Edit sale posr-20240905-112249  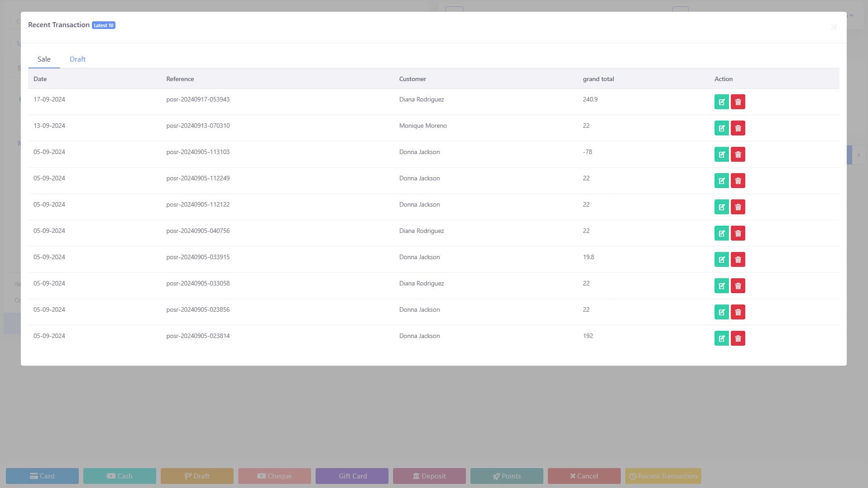click(x=721, y=181)
